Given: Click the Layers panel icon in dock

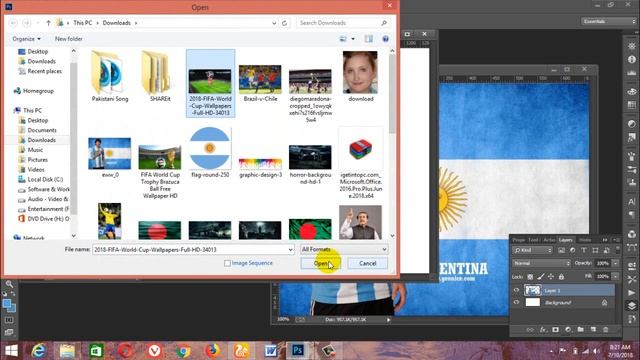Looking at the screenshot, I should (x=632, y=306).
